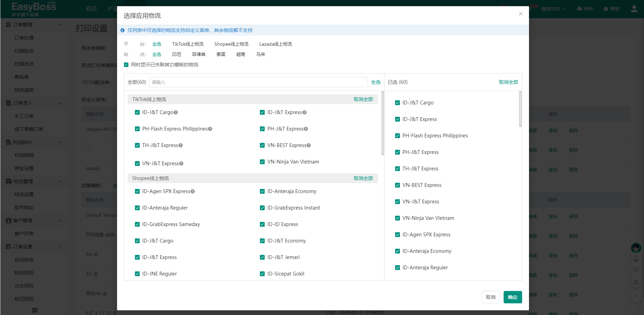Uncheck ID-GrabExpress Sameday checkbox
Image resolution: width=644 pixels, height=315 pixels.
click(137, 224)
